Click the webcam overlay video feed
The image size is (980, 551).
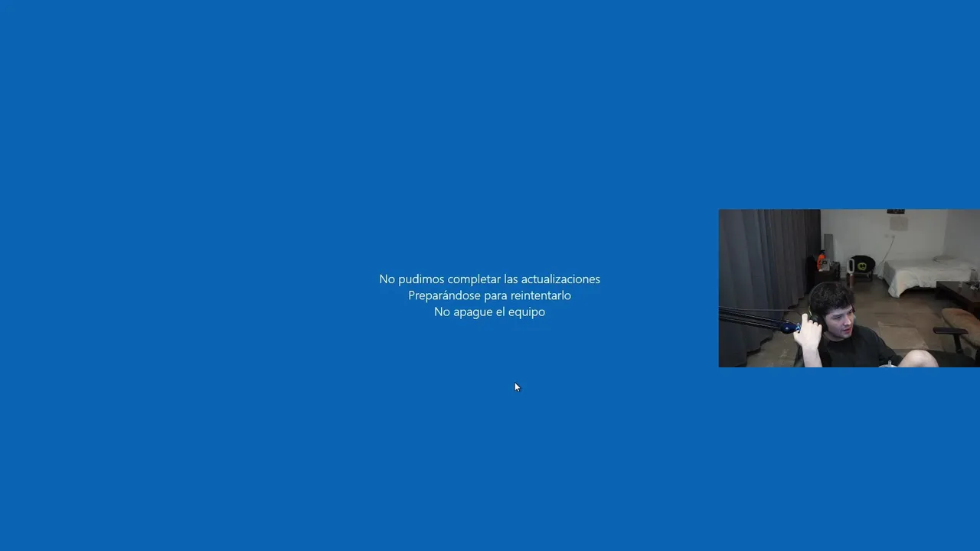[849, 289]
